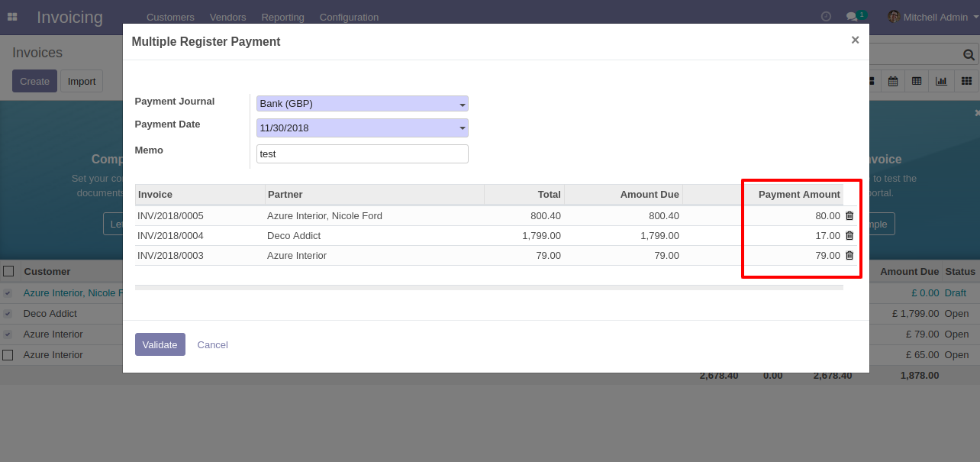Select the INV/2018/0003 invoice cell

(x=200, y=256)
